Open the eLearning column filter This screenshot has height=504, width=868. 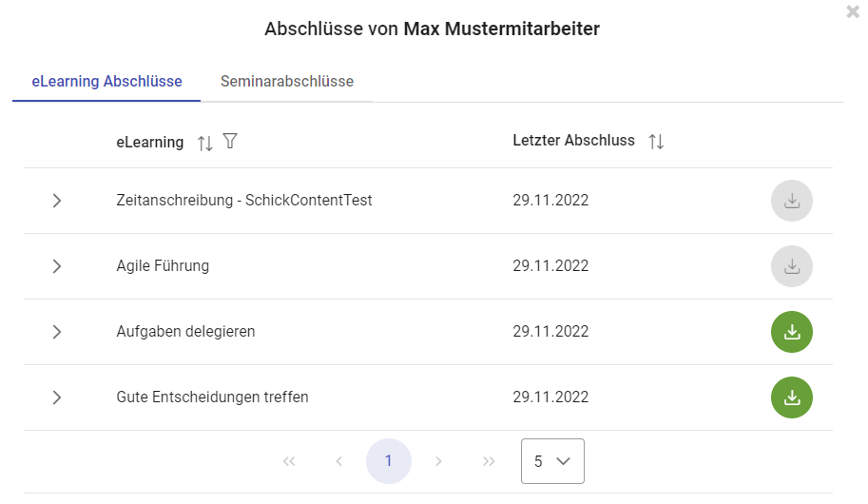point(230,142)
